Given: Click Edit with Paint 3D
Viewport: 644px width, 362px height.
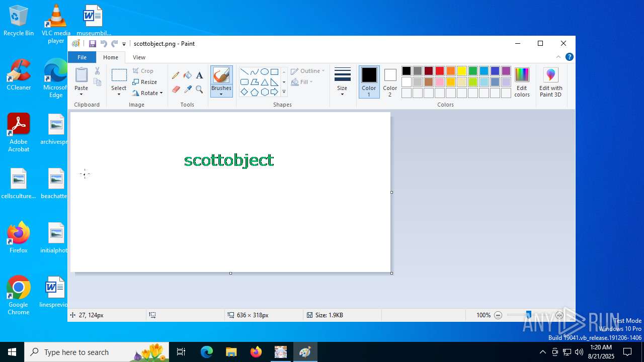Looking at the screenshot, I should 550,82.
